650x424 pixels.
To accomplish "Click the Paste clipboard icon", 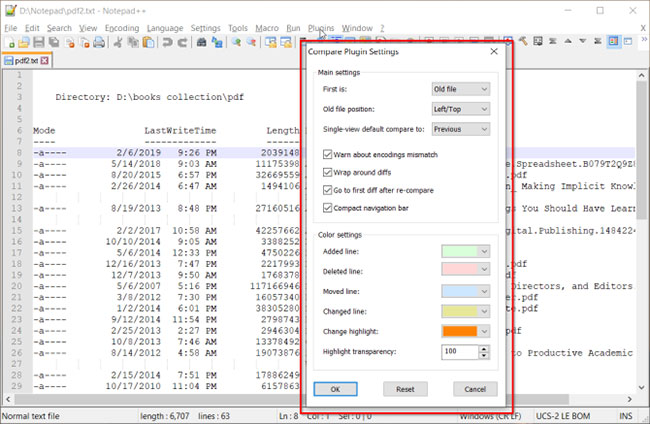I will [148, 42].
